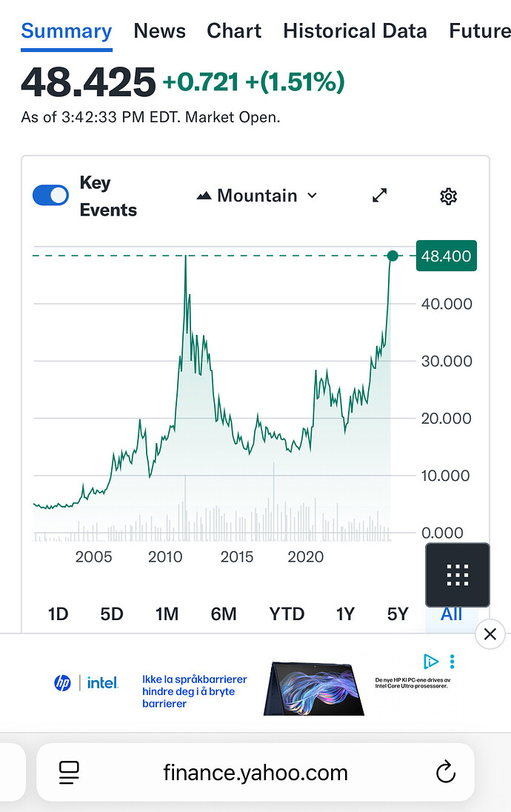This screenshot has height=812, width=511.
Task: Open the browser page menu icon
Action: point(69,773)
